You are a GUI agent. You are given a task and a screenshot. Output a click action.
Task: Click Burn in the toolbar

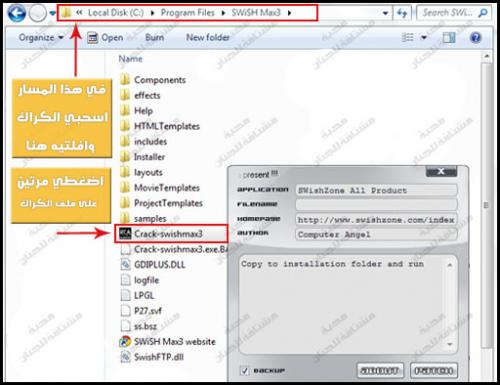point(154,37)
